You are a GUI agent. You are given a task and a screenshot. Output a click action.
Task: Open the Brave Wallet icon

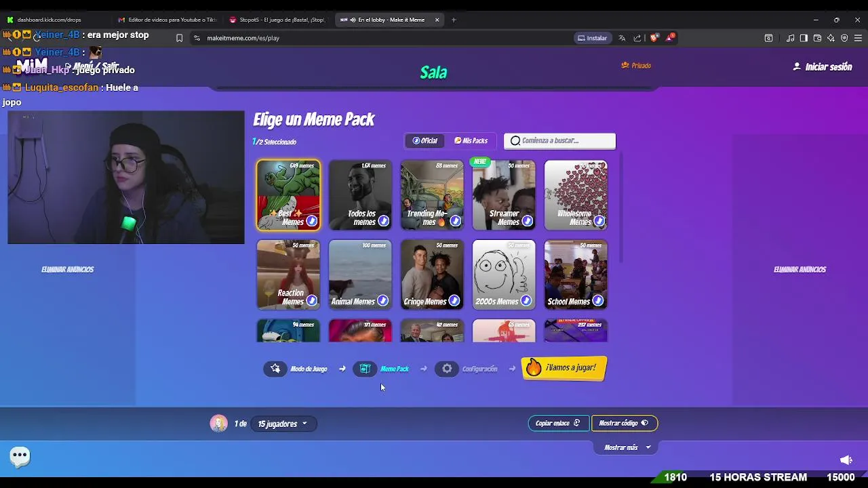pyautogui.click(x=817, y=38)
